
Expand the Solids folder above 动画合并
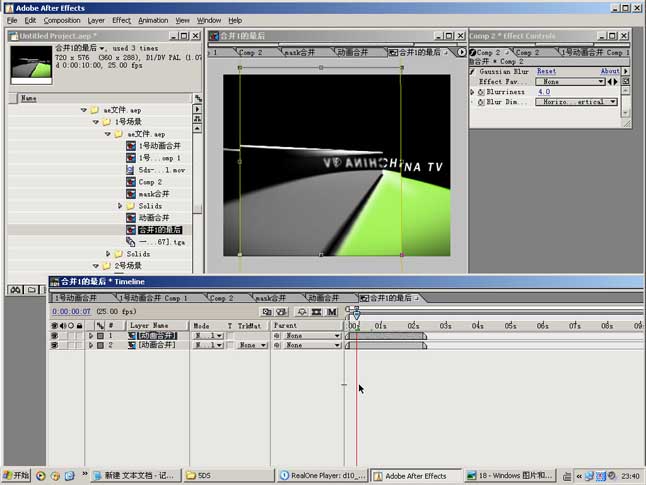[120, 206]
